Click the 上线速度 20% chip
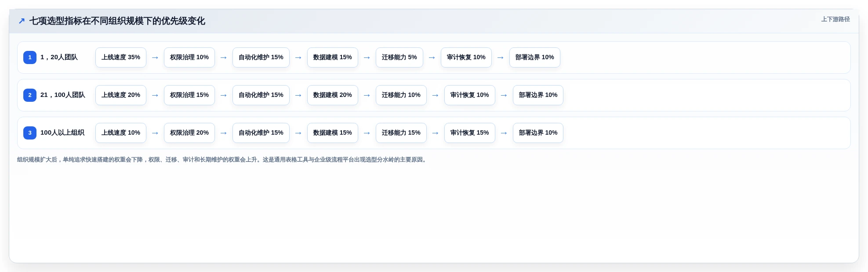 pyautogui.click(x=121, y=95)
